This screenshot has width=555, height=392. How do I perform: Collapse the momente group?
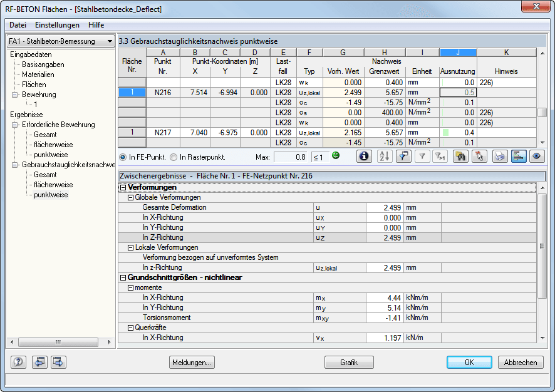tap(131, 287)
